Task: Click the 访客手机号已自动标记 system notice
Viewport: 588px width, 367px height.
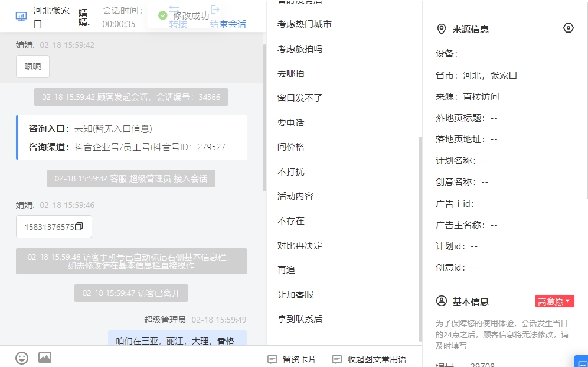Action: [x=131, y=261]
